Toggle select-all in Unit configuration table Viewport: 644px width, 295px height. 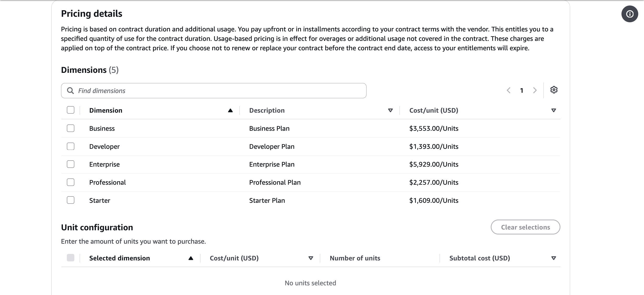[x=70, y=258]
